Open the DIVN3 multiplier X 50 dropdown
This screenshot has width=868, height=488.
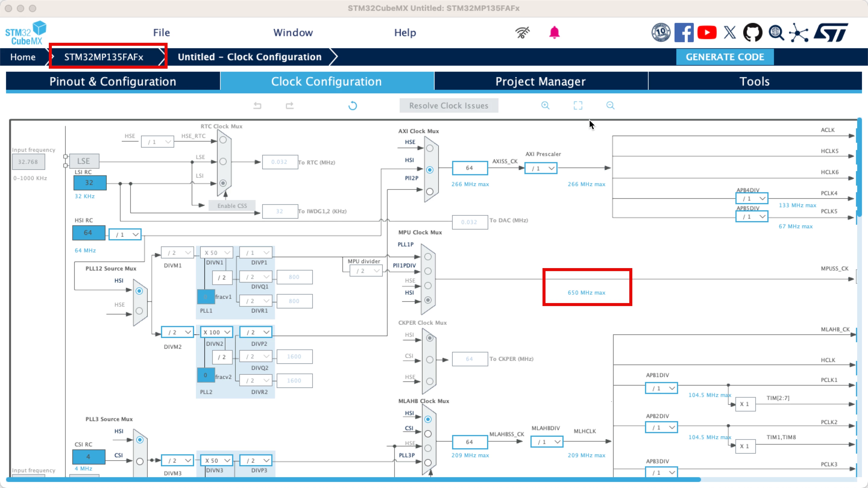coord(216,460)
